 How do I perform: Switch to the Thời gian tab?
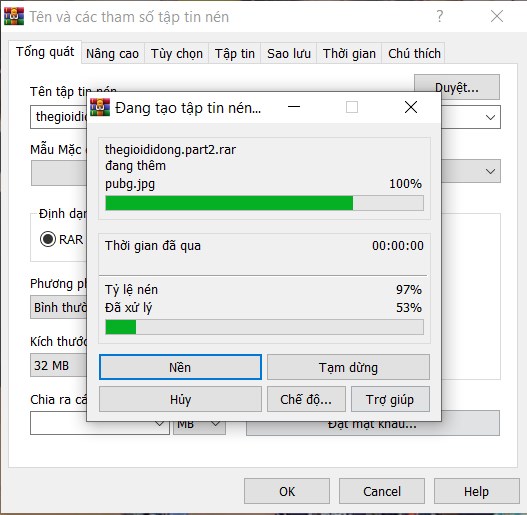[349, 53]
